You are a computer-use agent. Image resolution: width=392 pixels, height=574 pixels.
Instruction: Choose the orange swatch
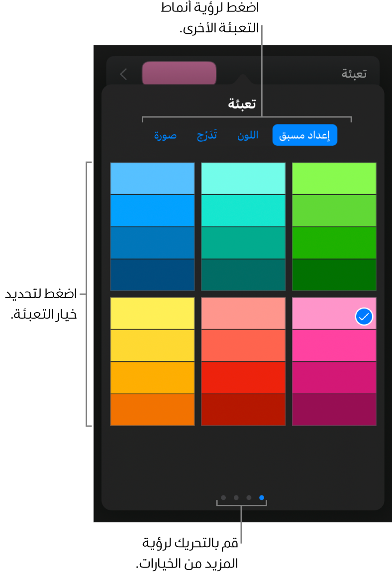(x=152, y=410)
